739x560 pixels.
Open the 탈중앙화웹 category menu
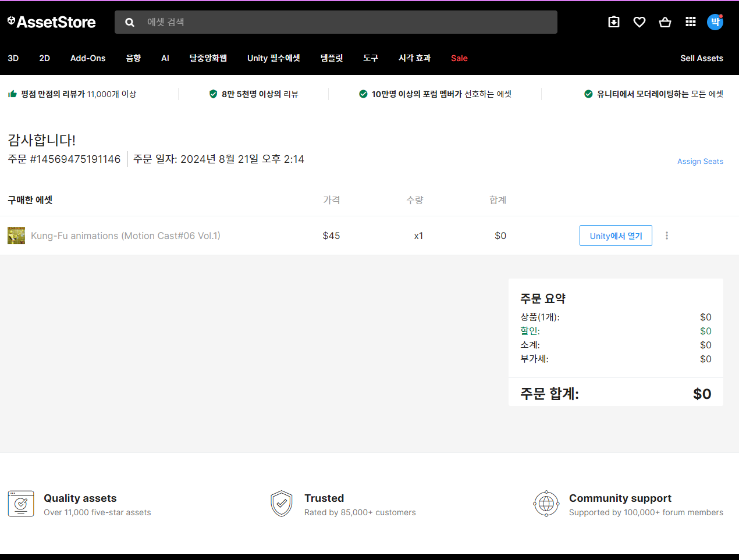[208, 58]
